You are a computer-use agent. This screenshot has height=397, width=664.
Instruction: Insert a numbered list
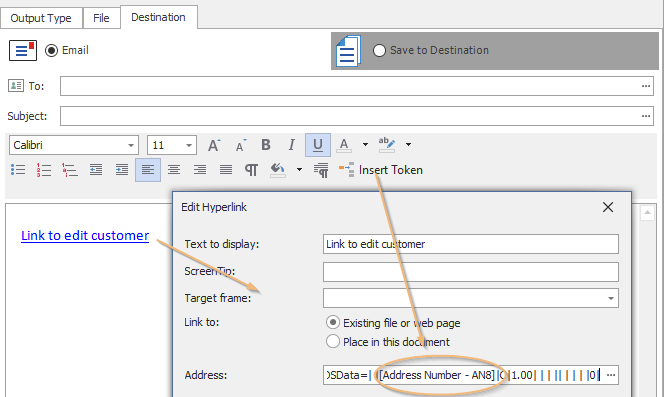tap(44, 170)
